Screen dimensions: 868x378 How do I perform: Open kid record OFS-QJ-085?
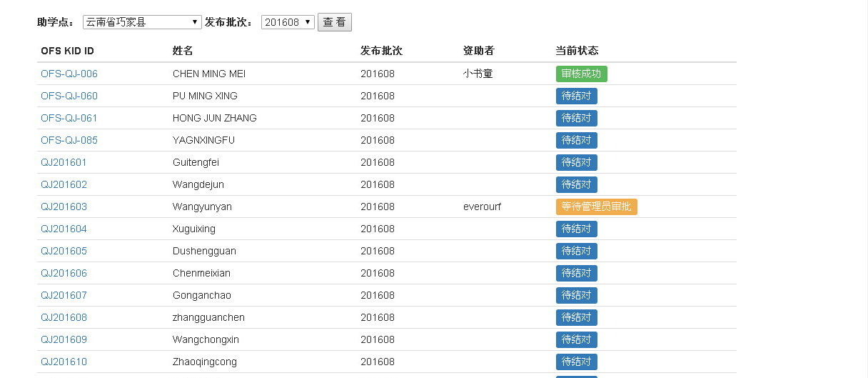[69, 140]
